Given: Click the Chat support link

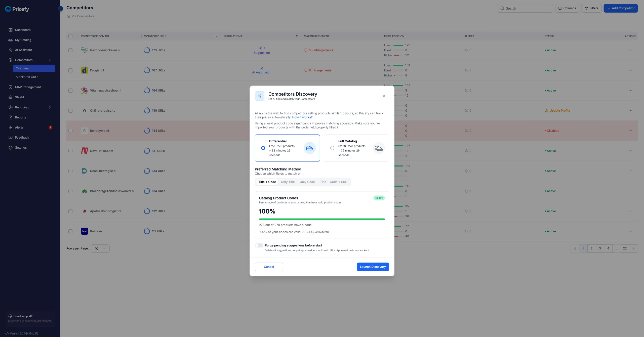Looking at the screenshot, I should click(x=11, y=321).
